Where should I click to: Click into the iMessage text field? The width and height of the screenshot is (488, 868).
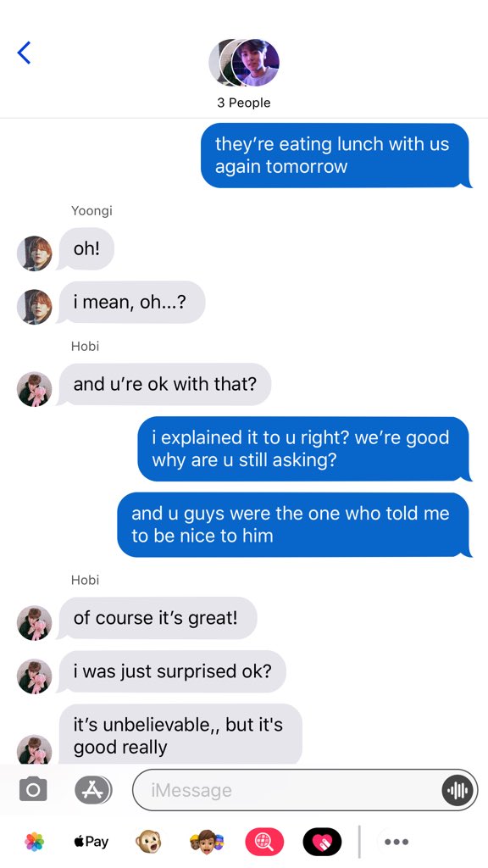[x=305, y=790]
